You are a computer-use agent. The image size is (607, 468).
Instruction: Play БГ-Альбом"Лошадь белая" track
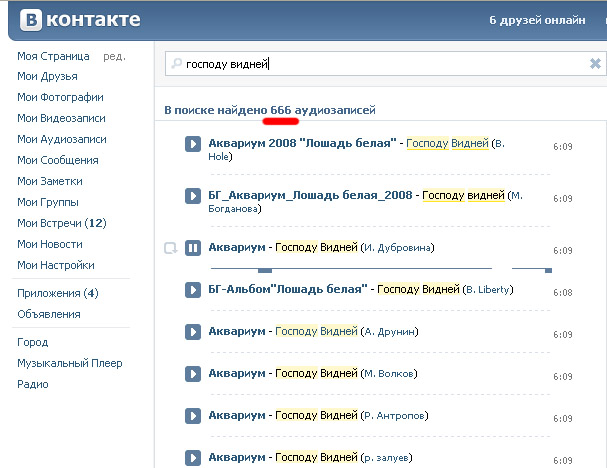(x=193, y=290)
